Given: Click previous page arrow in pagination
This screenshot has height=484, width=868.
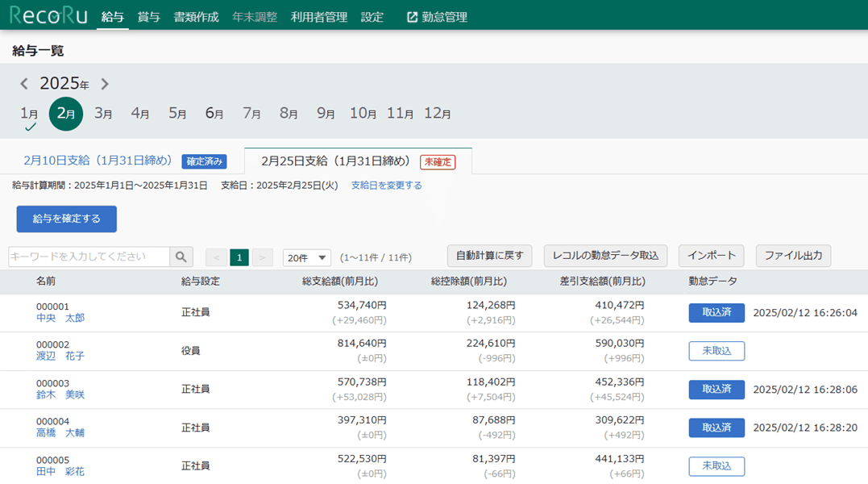Looking at the screenshot, I should [x=216, y=257].
